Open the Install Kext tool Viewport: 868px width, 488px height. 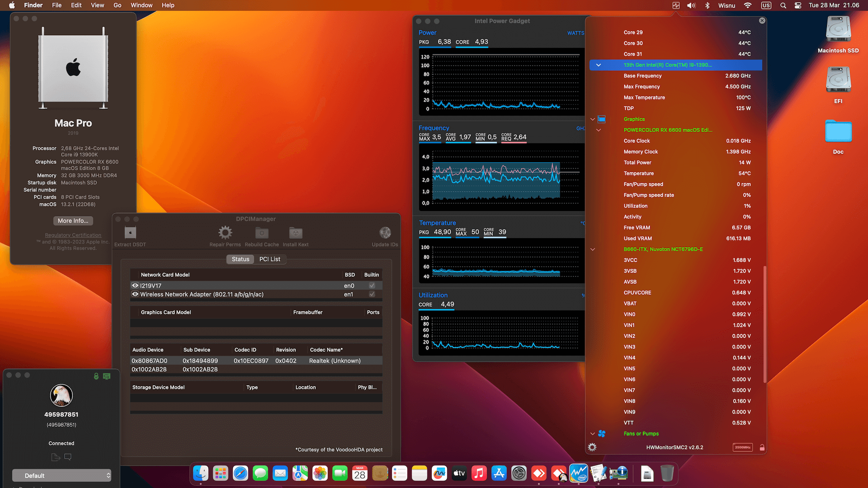295,233
